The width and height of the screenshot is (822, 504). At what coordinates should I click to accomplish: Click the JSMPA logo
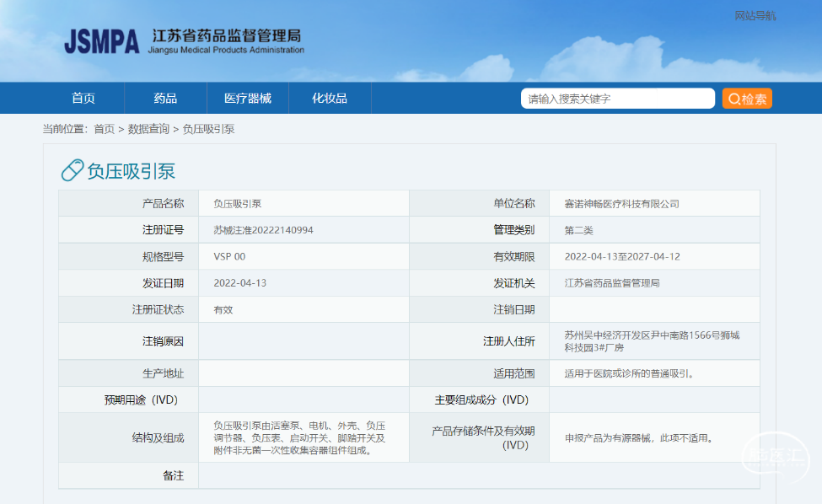(x=102, y=42)
